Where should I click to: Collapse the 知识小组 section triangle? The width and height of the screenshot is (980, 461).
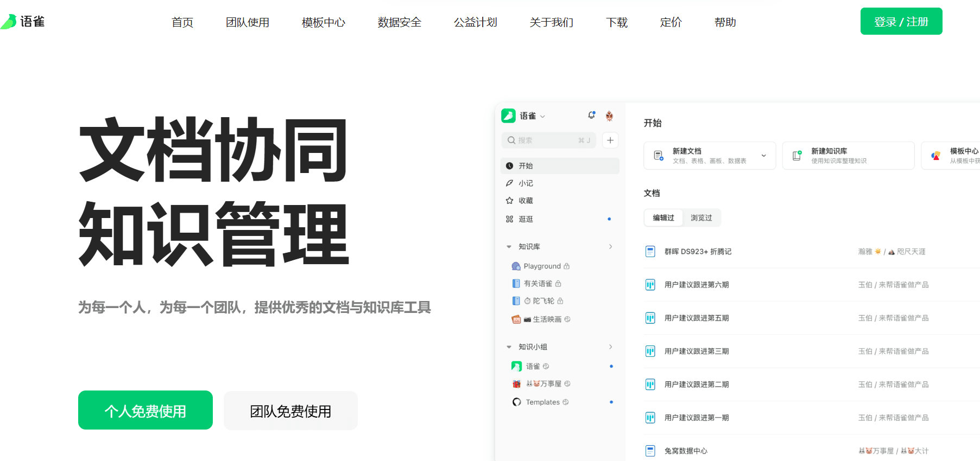pyautogui.click(x=509, y=347)
